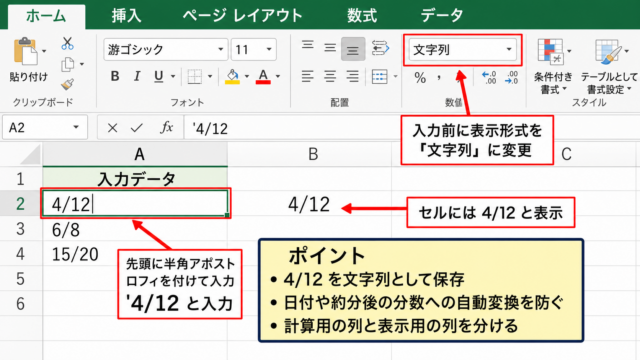Click the Paste (貼り付け) clipboard icon
The width and height of the screenshot is (640, 360).
(x=25, y=51)
